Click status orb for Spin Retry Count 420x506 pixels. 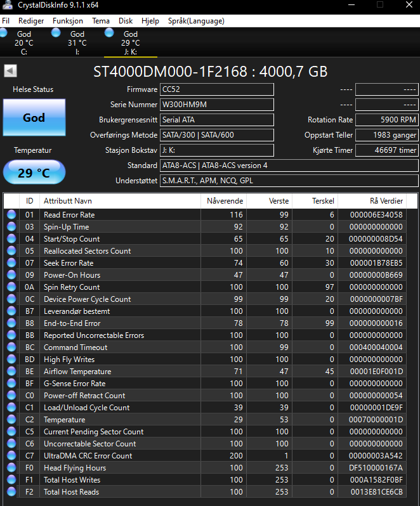click(11, 287)
